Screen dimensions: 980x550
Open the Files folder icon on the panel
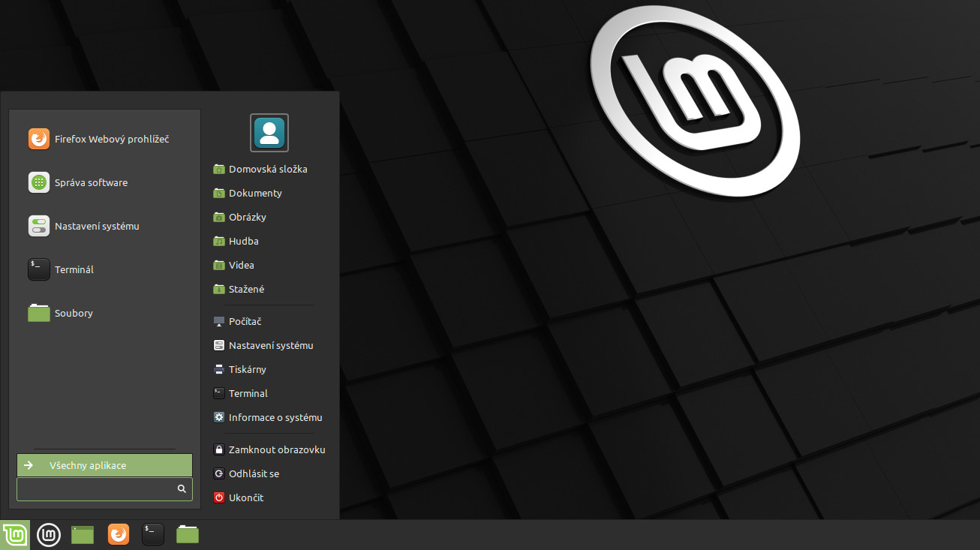point(188,534)
